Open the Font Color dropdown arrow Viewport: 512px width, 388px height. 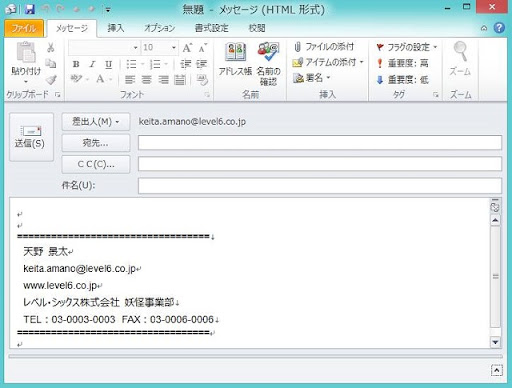(110, 80)
